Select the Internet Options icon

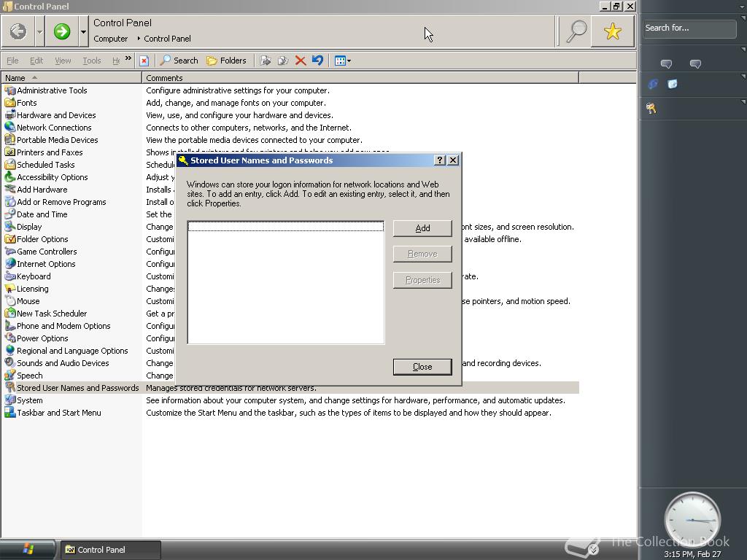coord(10,263)
